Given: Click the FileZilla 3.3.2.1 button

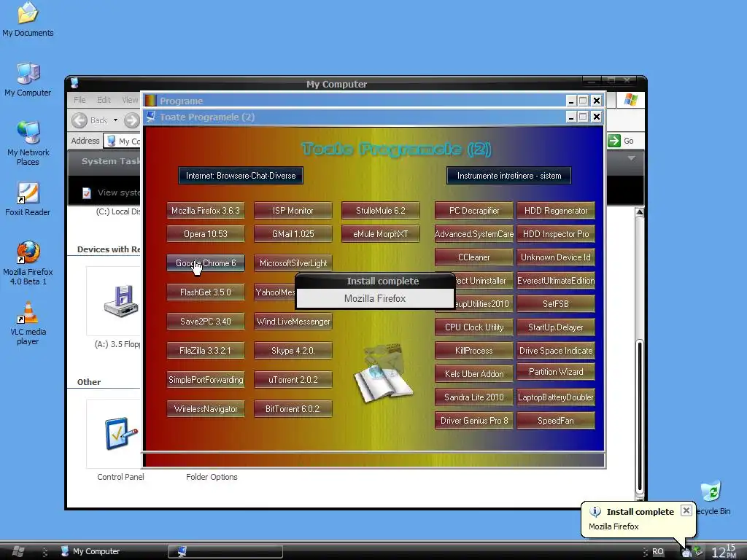Looking at the screenshot, I should coord(206,351).
